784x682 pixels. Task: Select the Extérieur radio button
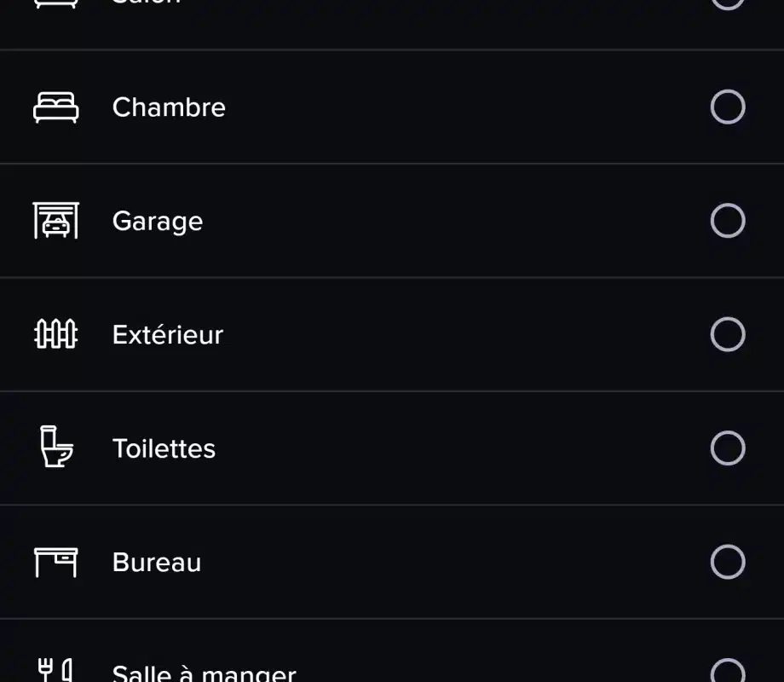728,334
